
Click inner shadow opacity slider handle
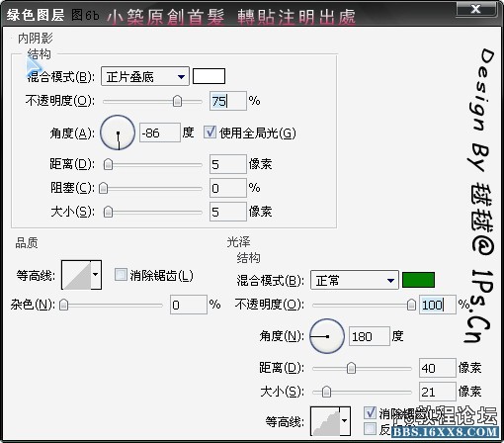pos(177,101)
